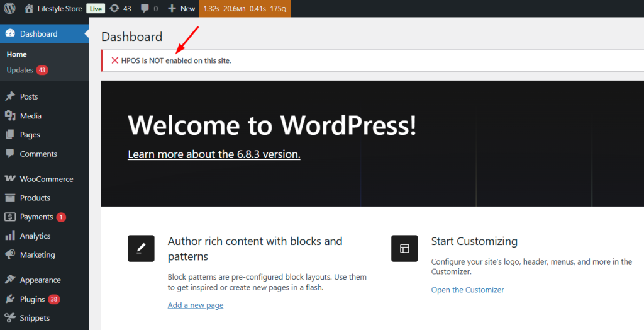Image resolution: width=644 pixels, height=330 pixels.
Task: Click the red 38 badge on Plugins
Action: coord(54,299)
